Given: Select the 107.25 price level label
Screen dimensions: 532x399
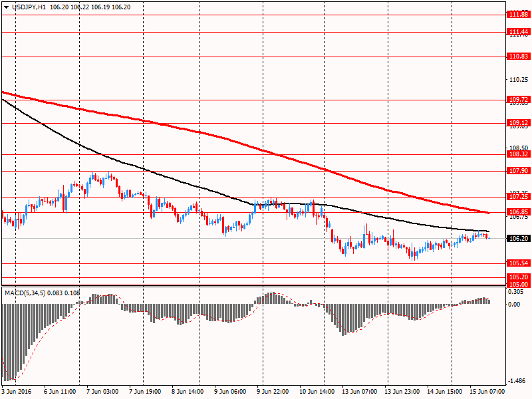Looking at the screenshot, I should pyautogui.click(x=519, y=196).
